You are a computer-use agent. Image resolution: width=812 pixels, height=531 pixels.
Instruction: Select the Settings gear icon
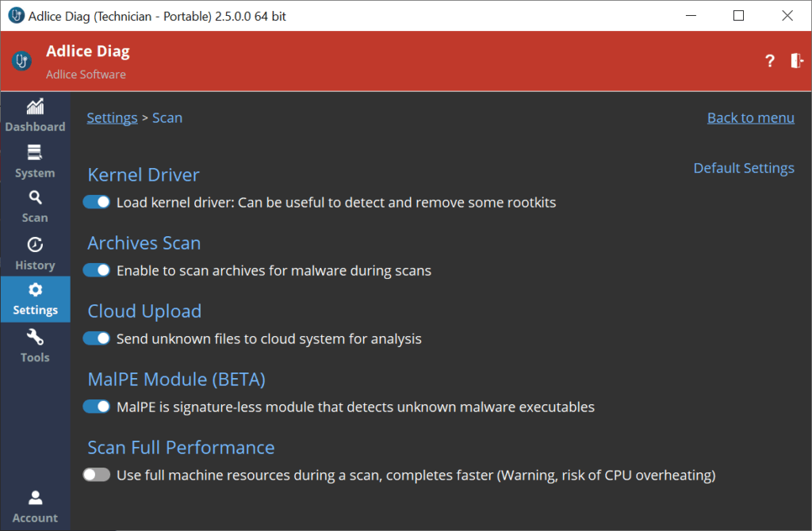(35, 290)
